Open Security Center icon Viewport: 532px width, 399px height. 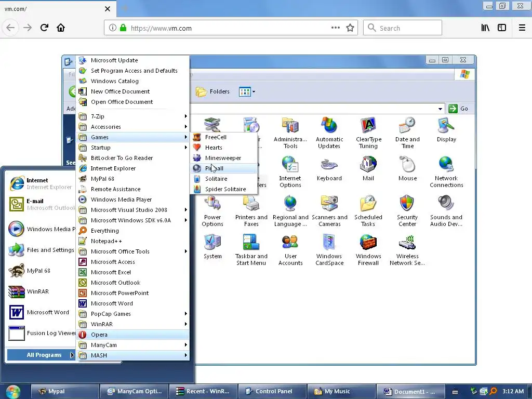pos(407,211)
